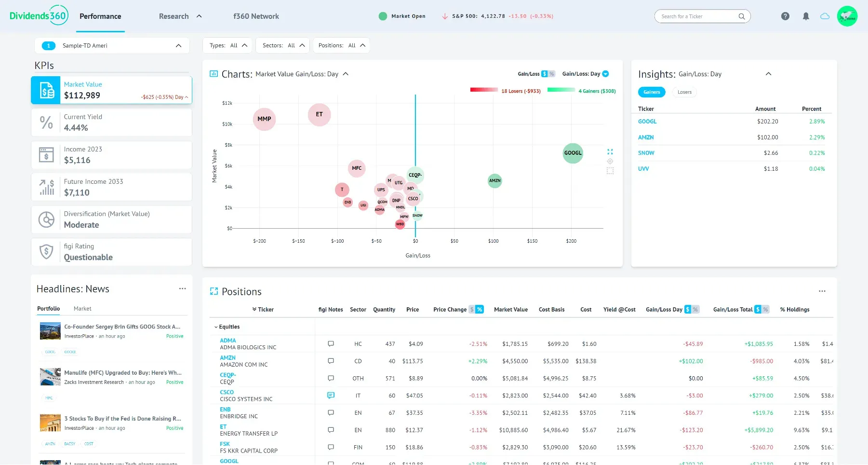Screen dimensions: 868x465
Task: Click the Market Value KPI dollar icon
Action: (46, 90)
